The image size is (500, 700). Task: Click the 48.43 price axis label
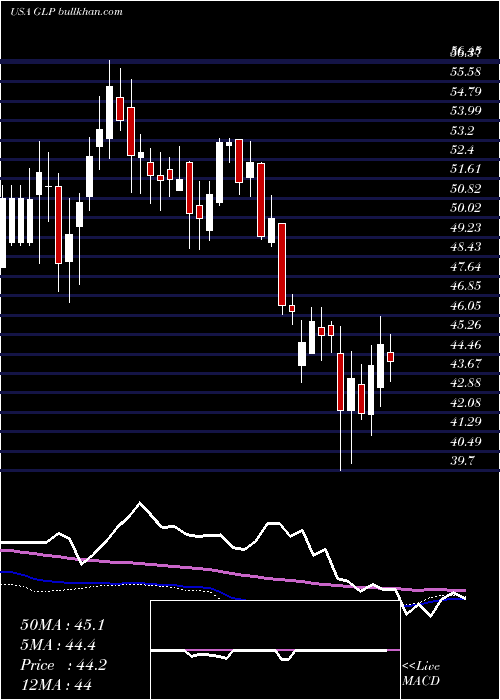(x=466, y=247)
